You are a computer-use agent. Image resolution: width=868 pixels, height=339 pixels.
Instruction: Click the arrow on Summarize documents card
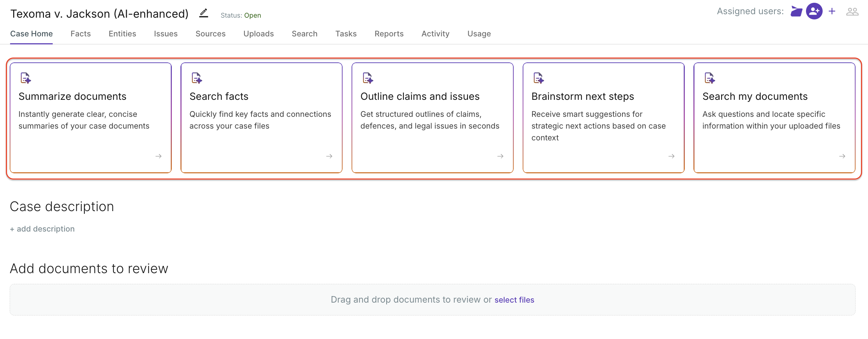(x=158, y=156)
